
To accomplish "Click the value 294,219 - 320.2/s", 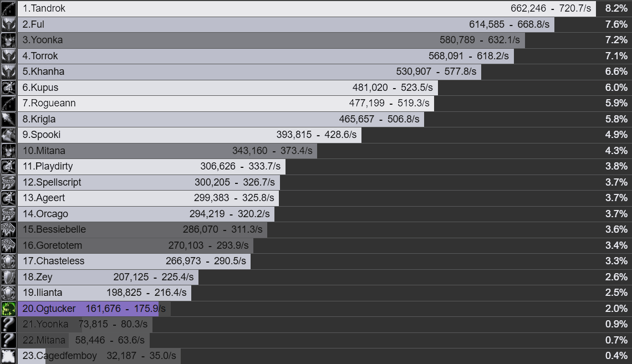I will 230,214.
